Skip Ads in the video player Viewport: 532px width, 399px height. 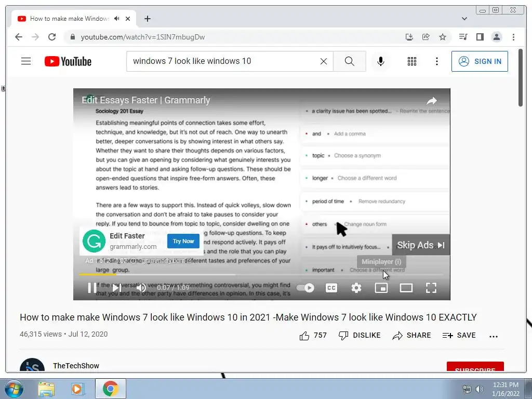click(x=421, y=245)
